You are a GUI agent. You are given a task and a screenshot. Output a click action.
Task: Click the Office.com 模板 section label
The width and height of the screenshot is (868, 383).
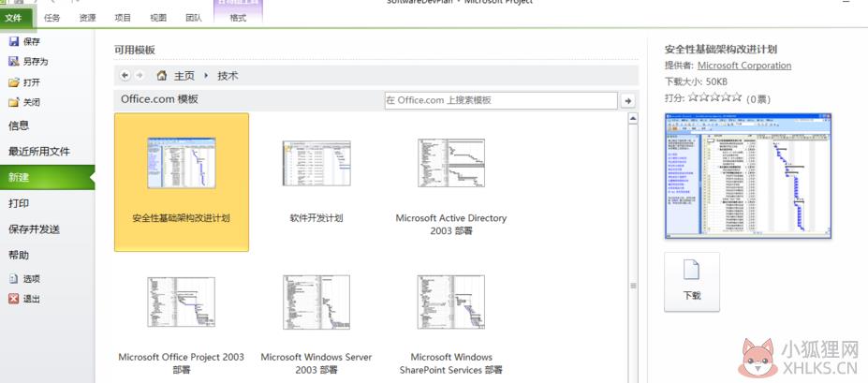click(159, 99)
